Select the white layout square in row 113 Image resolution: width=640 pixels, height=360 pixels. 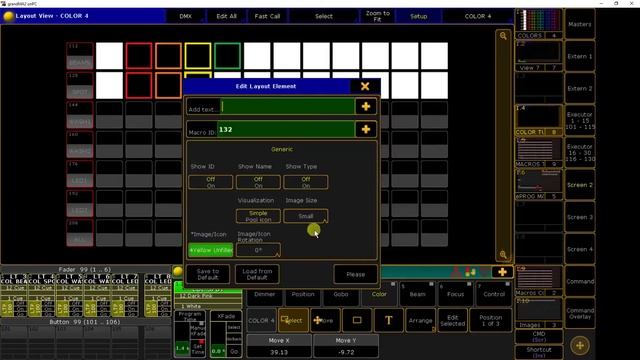(x=109, y=56)
